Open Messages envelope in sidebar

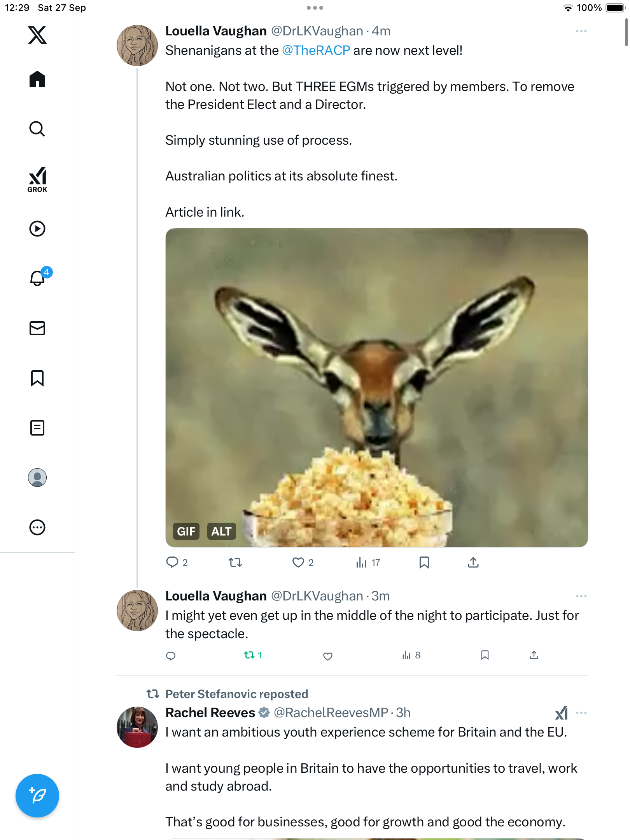pyautogui.click(x=37, y=328)
